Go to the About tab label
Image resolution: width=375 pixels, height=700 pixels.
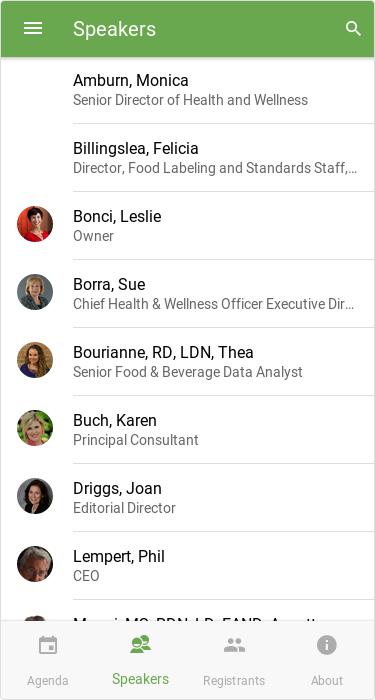click(x=327, y=680)
